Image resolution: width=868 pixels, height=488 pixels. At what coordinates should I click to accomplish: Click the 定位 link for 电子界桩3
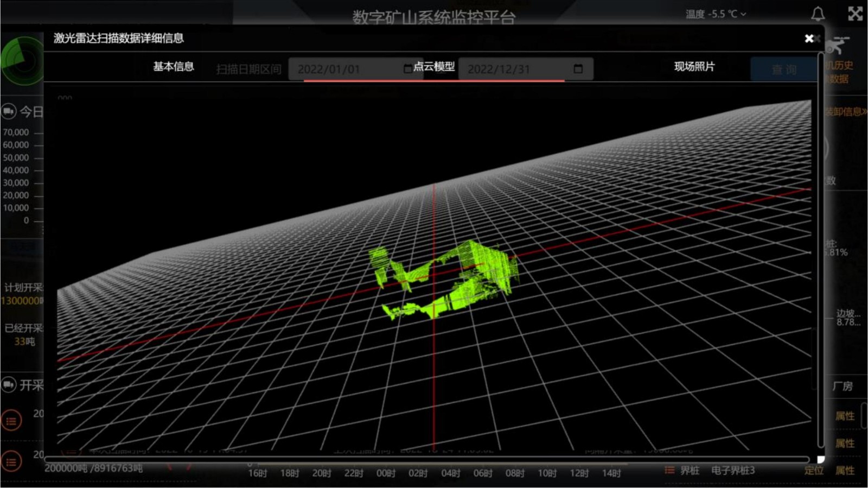click(813, 471)
